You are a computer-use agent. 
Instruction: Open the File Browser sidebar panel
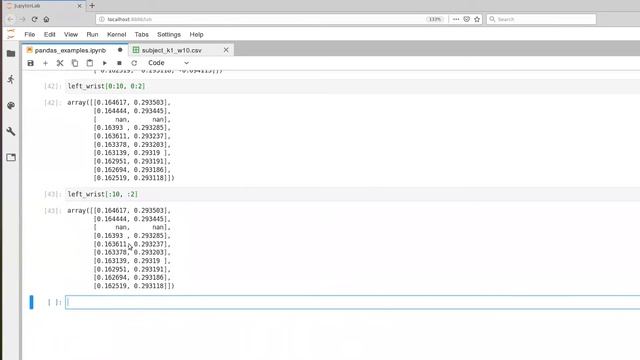click(x=11, y=53)
